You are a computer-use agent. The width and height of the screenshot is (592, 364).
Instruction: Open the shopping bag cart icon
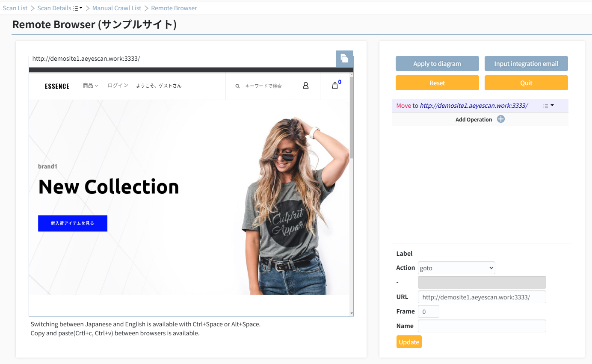[335, 86]
